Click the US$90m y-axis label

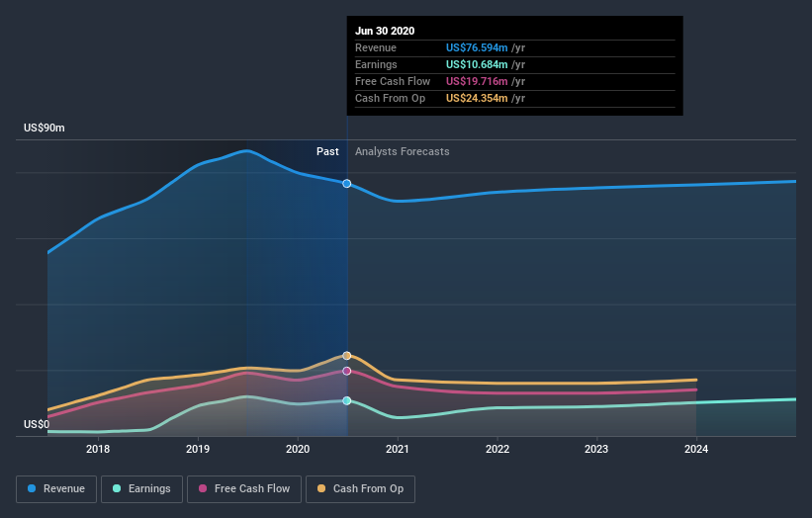pos(45,128)
